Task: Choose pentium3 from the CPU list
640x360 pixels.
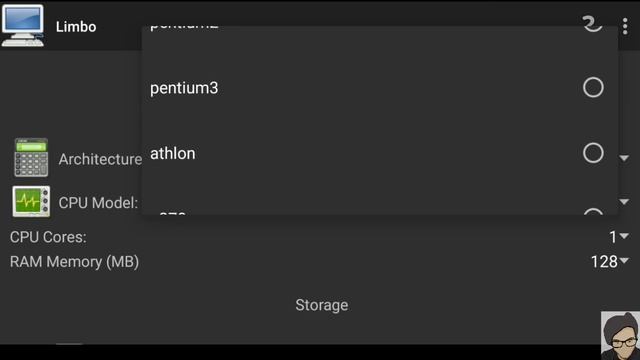Action: click(x=184, y=88)
